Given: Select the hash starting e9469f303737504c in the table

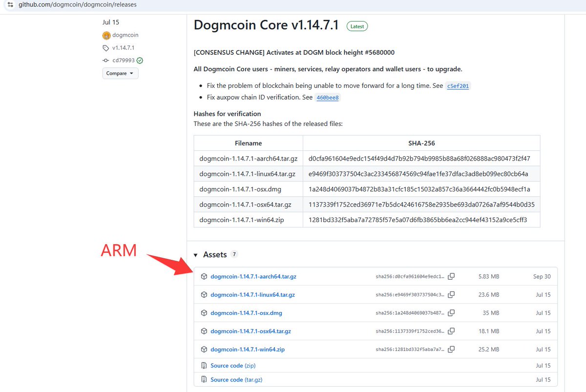Looking at the screenshot, I should tap(418, 174).
